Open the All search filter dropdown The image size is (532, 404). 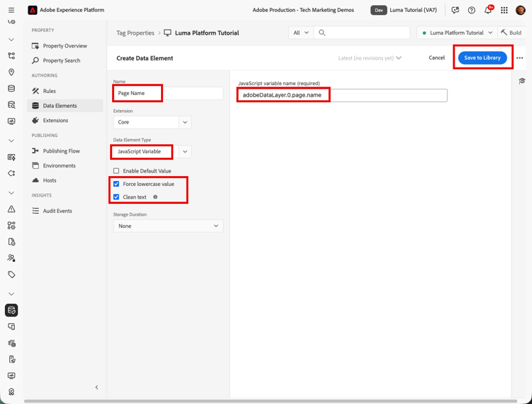pos(301,33)
